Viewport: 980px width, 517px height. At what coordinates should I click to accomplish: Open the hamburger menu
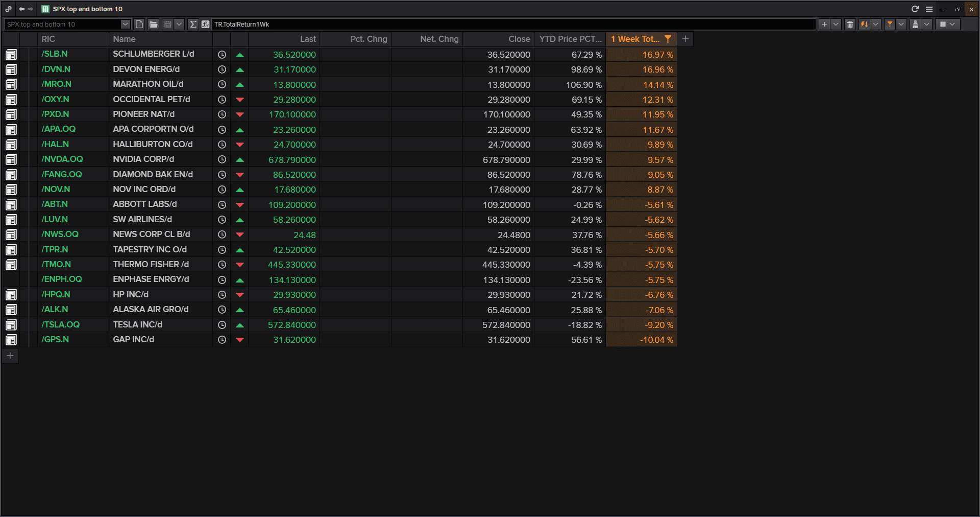coord(929,9)
